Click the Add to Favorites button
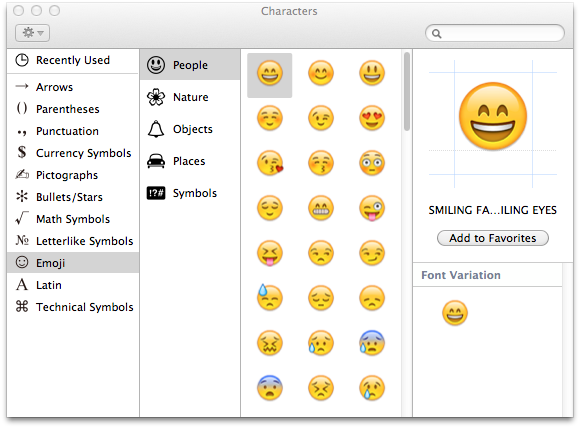Screen dimensions: 580x428 click(493, 238)
